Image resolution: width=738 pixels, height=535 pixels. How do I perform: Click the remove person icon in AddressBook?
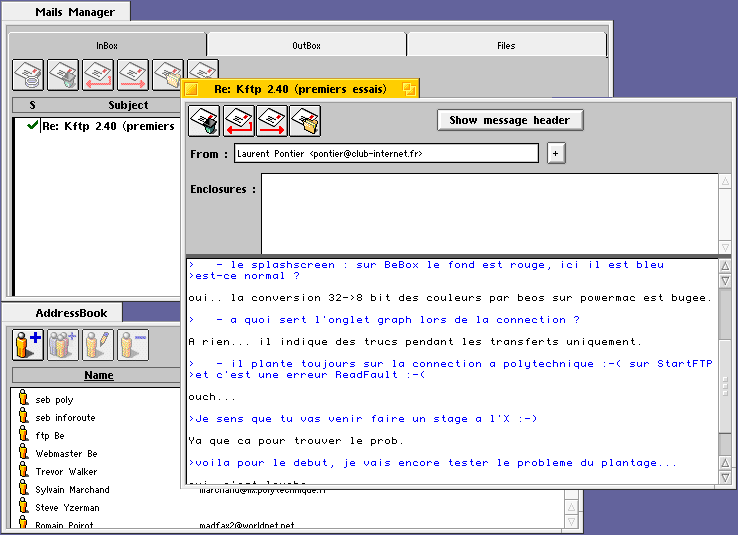(133, 345)
